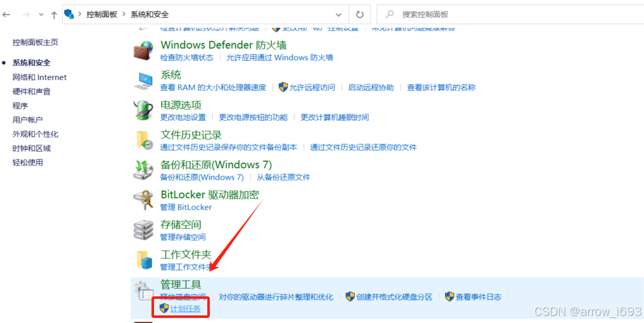
Task: Open the recent locations dropdown arrow
Action: (41, 15)
